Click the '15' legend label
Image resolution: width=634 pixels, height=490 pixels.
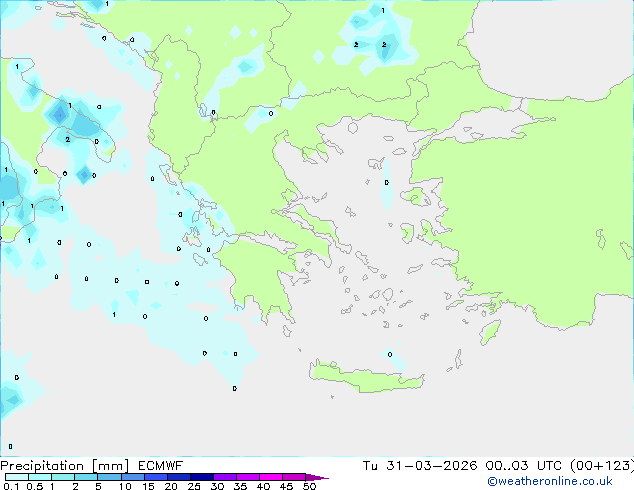pos(148,486)
